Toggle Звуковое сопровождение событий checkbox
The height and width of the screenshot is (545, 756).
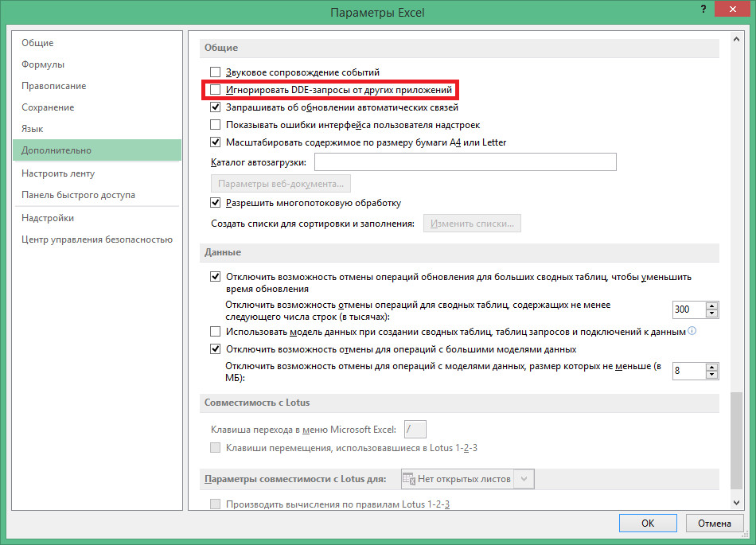tap(215, 72)
